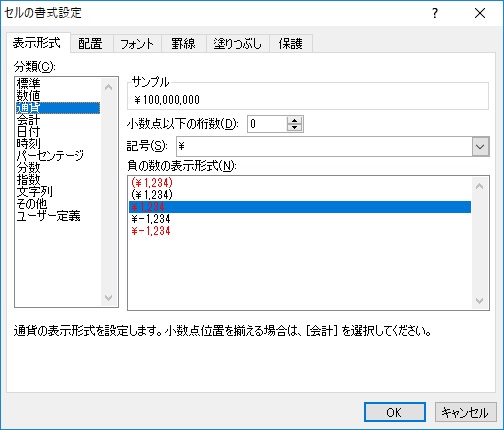Screen dimensions: 504x430
Task: Choose red ¥-1,234 negative format
Action: pyautogui.click(x=300, y=231)
